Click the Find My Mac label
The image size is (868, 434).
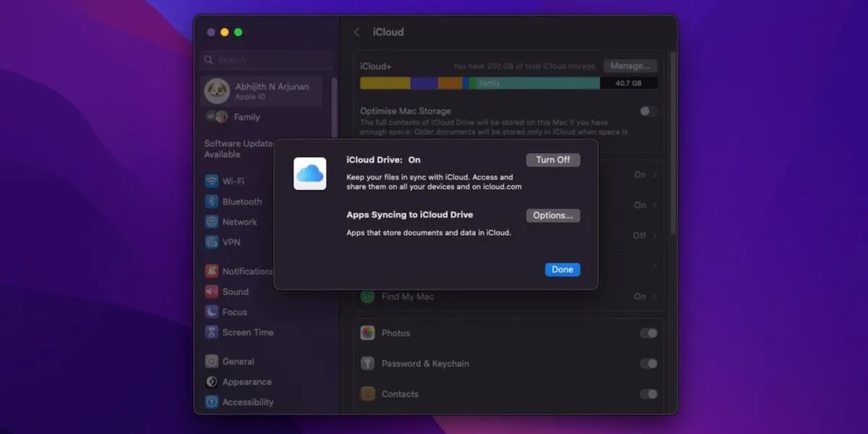point(408,297)
